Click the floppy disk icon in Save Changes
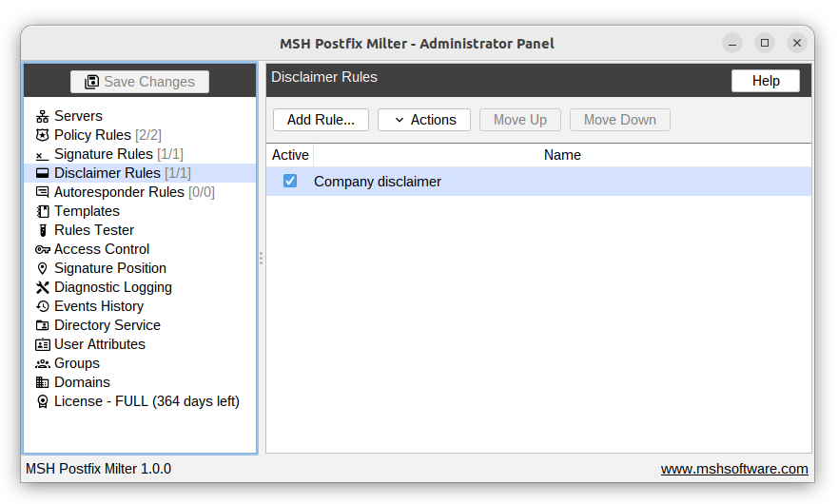 [92, 82]
